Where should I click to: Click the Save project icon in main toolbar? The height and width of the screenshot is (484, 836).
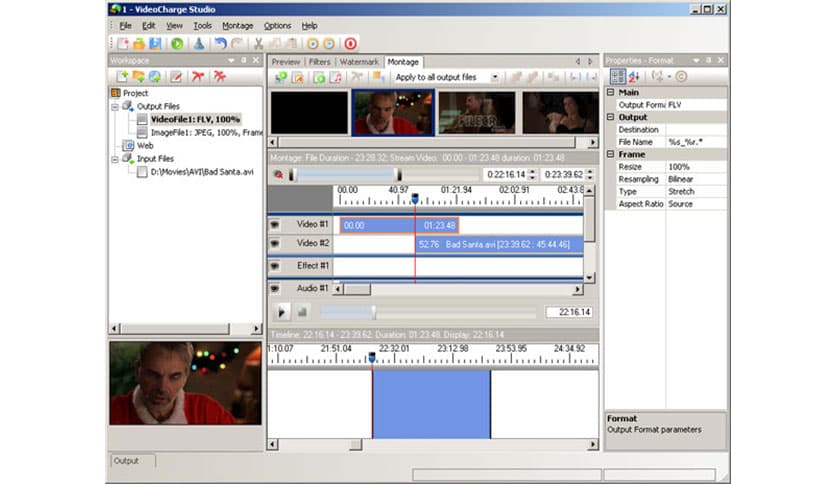tap(155, 44)
